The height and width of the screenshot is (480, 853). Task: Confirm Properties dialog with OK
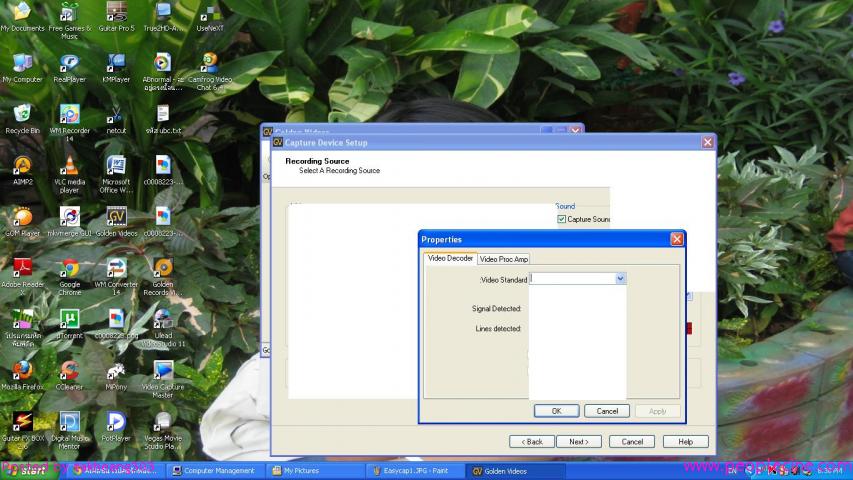pyautogui.click(x=557, y=411)
